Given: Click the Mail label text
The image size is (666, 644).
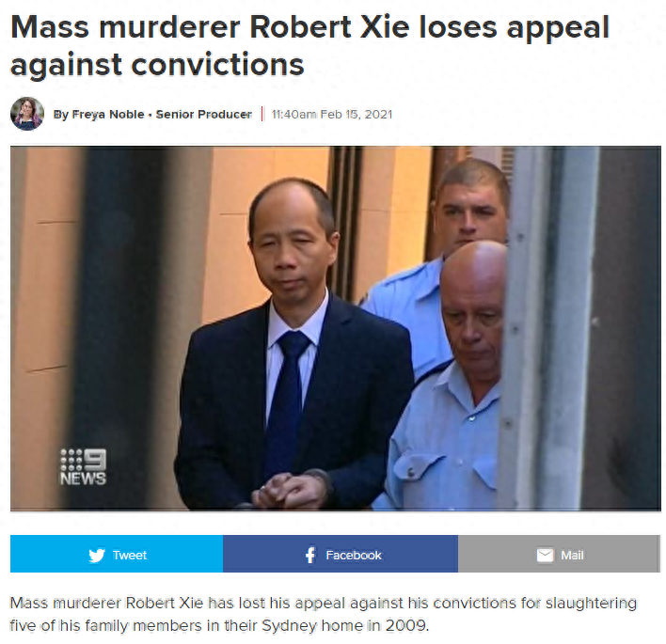Looking at the screenshot, I should point(572,556).
